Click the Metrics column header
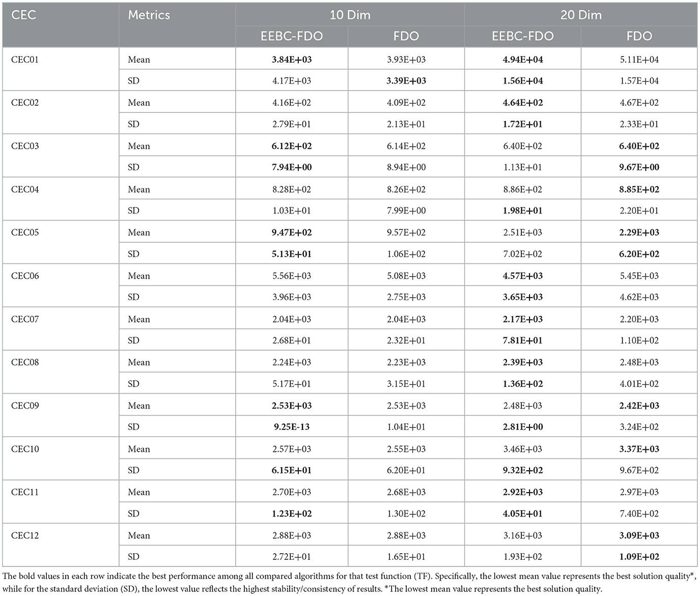 [x=149, y=15]
